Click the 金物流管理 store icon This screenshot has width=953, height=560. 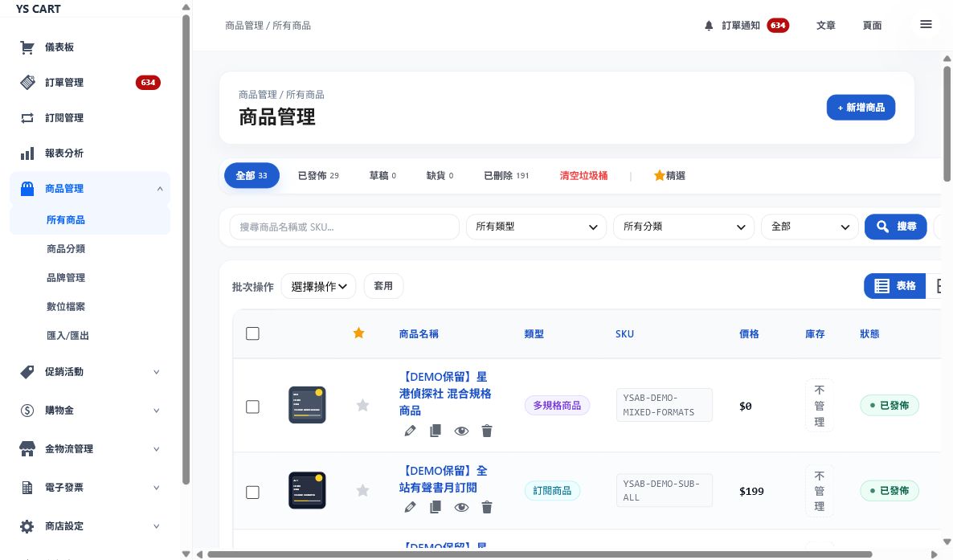coord(27,449)
